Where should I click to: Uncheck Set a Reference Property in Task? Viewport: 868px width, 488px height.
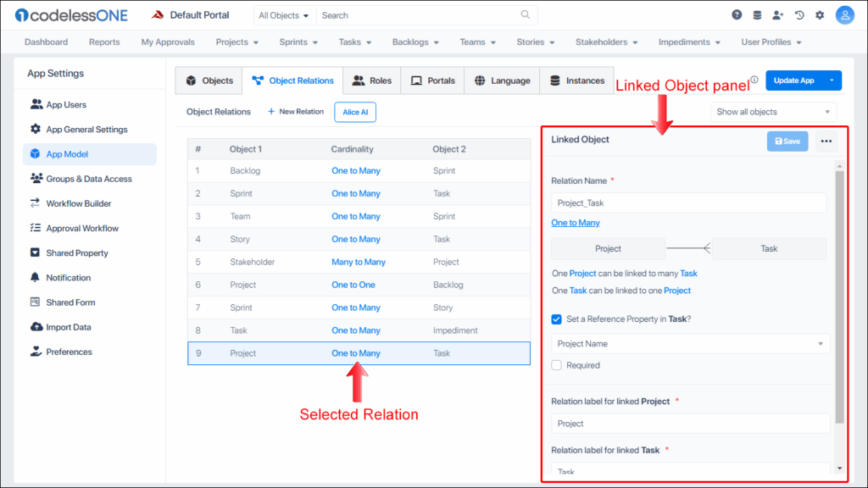tap(557, 319)
